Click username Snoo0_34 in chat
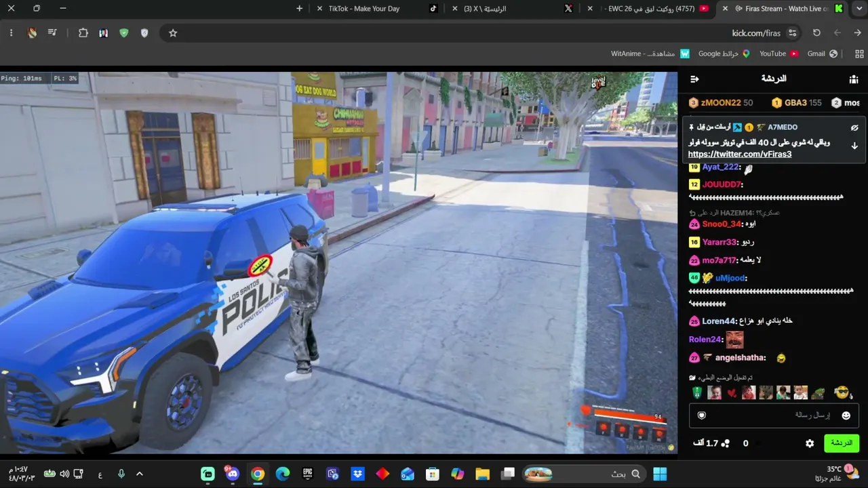868x488 pixels. pos(722,224)
